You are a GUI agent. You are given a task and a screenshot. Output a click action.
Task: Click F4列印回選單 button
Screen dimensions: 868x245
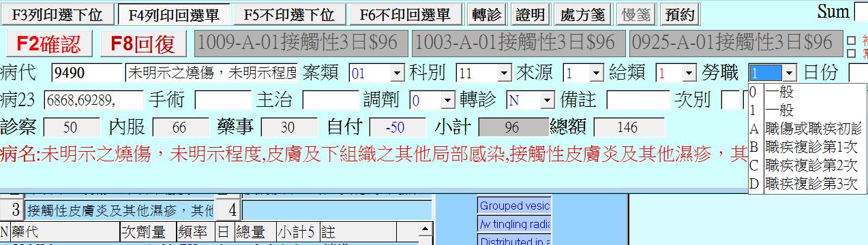click(x=174, y=14)
